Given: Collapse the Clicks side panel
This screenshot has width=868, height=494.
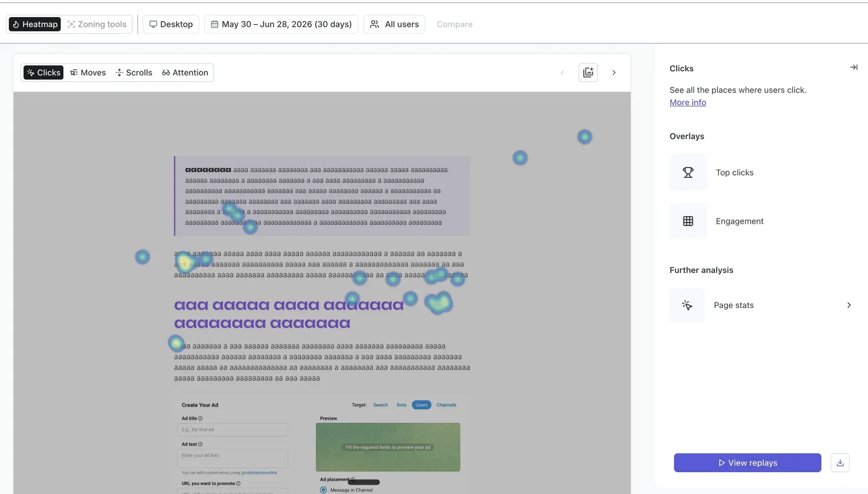Looking at the screenshot, I should 854,67.
